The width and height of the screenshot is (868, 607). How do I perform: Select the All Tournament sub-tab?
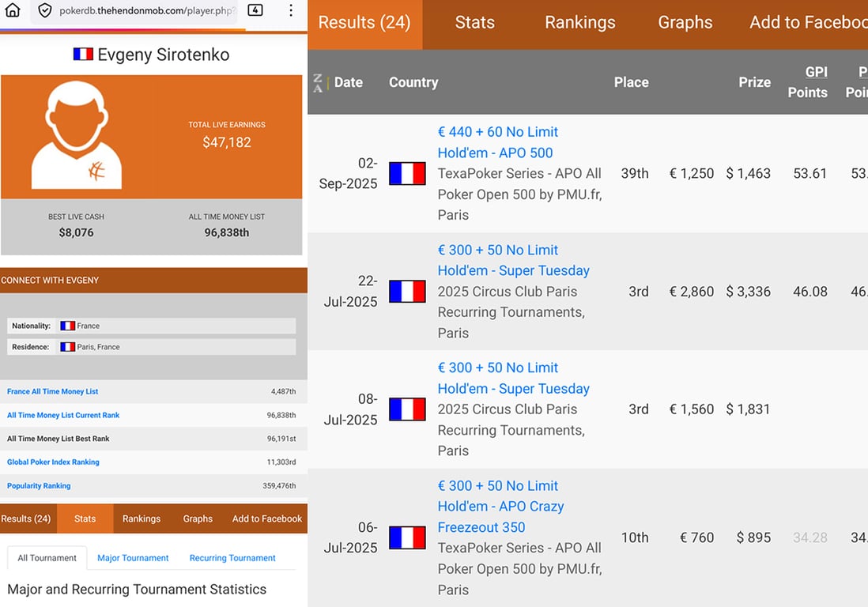coord(47,558)
